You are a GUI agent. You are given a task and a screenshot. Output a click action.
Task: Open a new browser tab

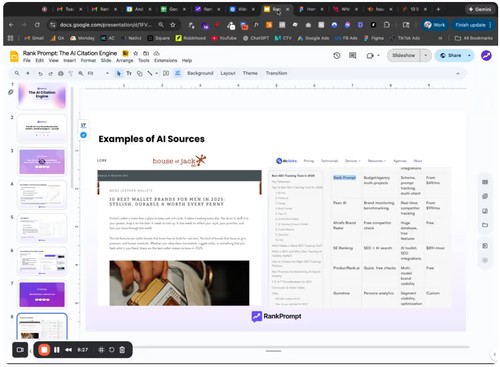(438, 9)
